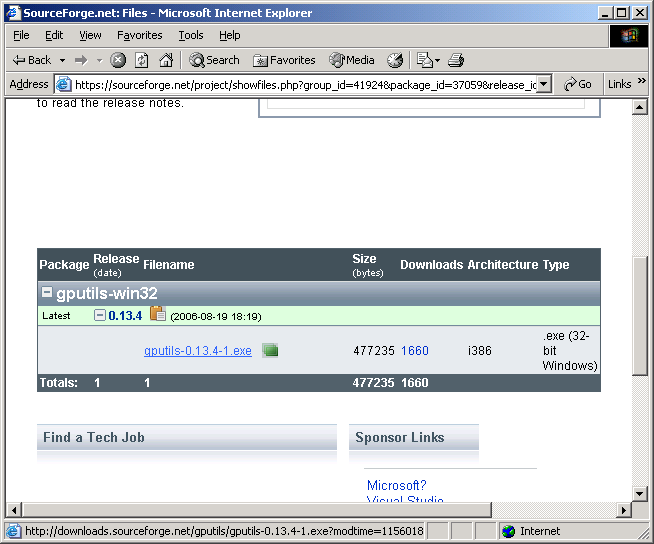Screen dimensions: 654x544
Task: Open the Media toolbar button
Action: coord(352,60)
